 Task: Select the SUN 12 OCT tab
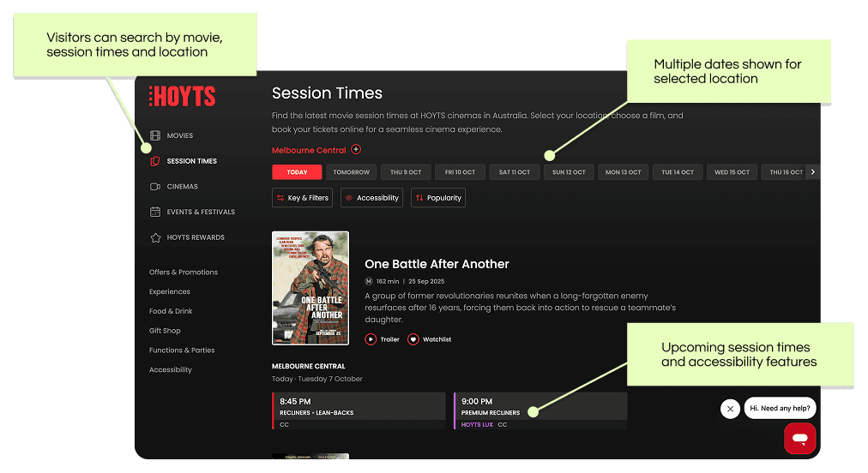569,172
